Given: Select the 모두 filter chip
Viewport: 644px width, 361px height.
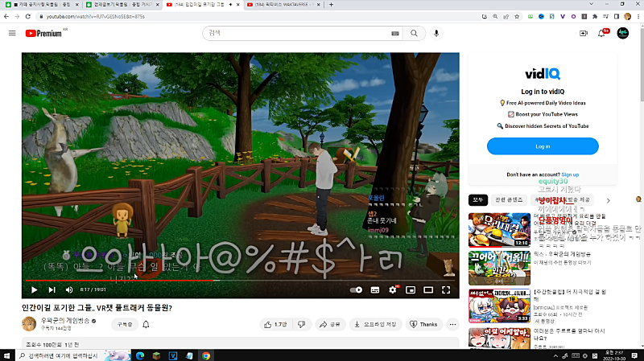Looking at the screenshot, I should click(478, 199).
